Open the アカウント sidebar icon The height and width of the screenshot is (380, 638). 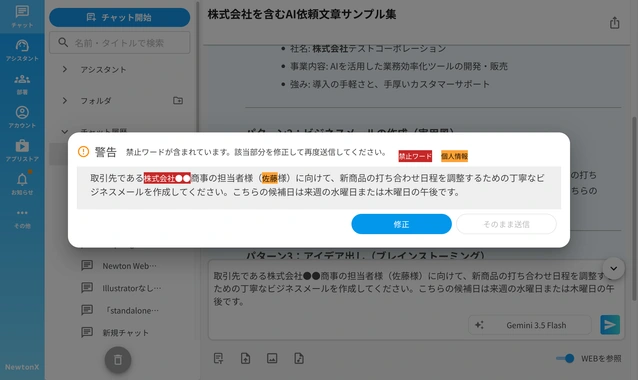tap(22, 117)
